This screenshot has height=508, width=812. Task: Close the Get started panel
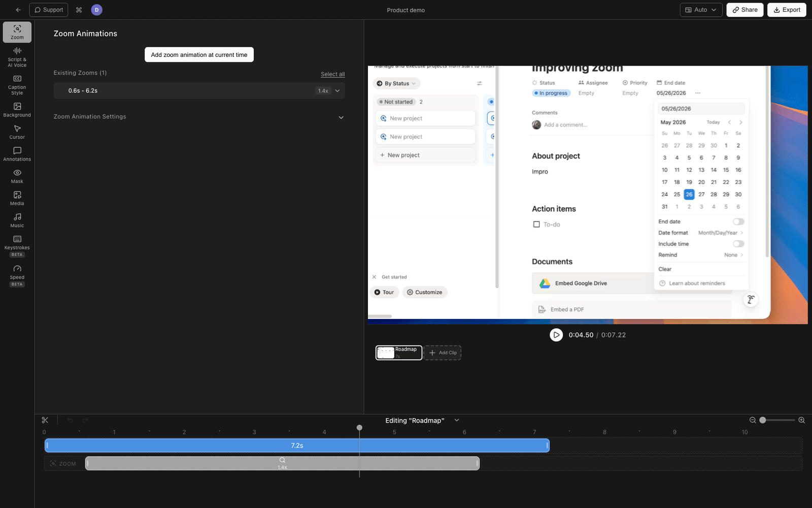click(x=374, y=277)
